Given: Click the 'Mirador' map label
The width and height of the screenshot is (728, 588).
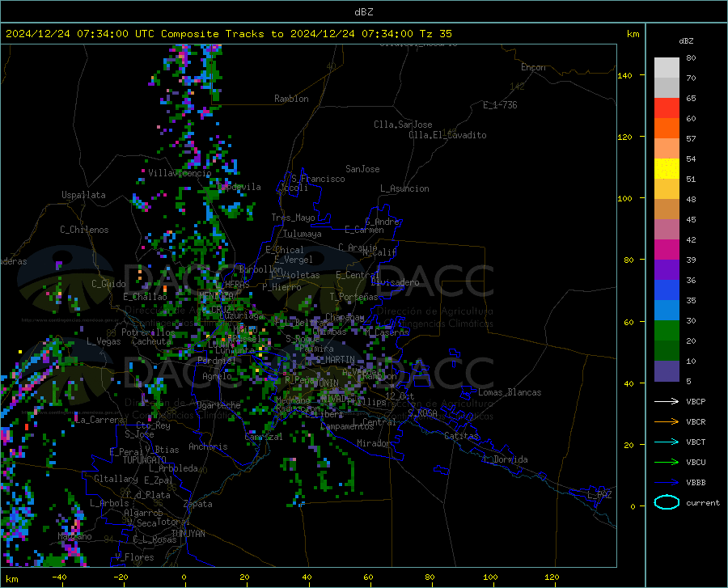Looking at the screenshot, I should click(x=373, y=443).
